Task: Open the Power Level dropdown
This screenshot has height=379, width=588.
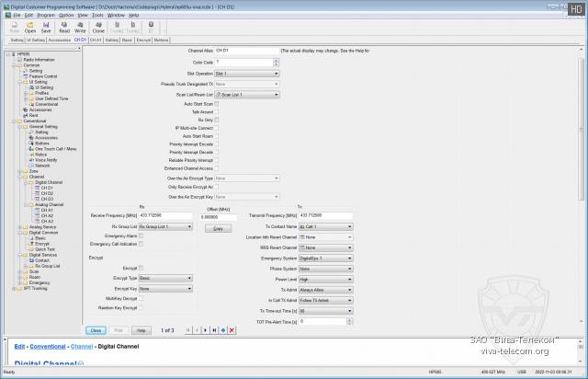Action: click(x=325, y=279)
